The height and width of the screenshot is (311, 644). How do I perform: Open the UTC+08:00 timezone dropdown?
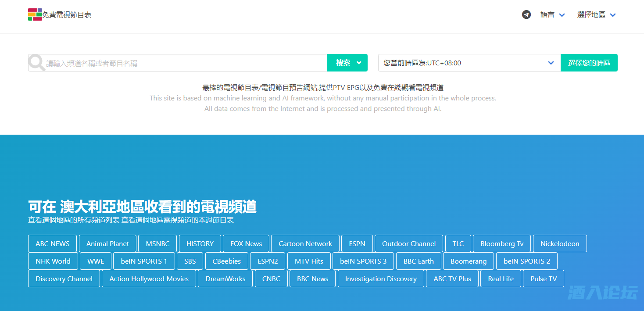[469, 63]
